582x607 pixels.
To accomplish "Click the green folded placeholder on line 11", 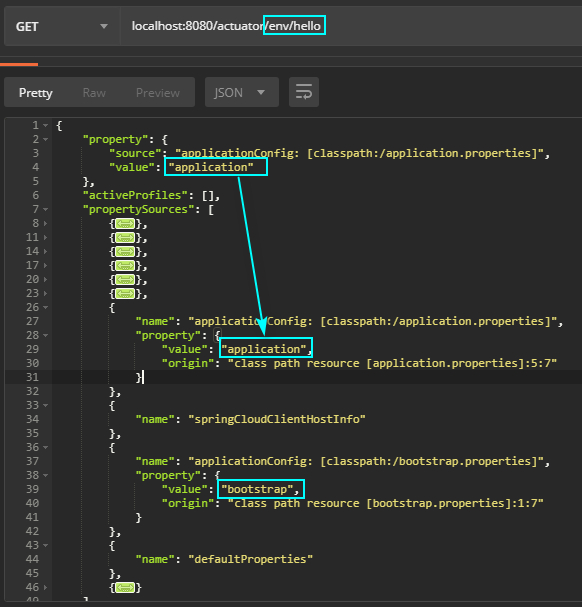I will (x=125, y=238).
